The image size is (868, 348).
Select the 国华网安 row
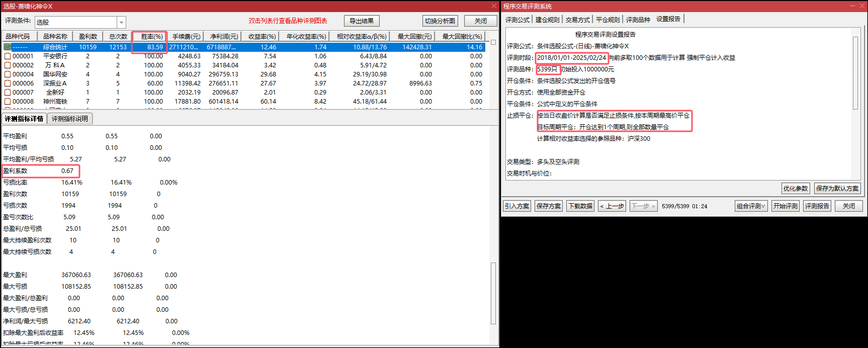pyautogui.click(x=244, y=74)
